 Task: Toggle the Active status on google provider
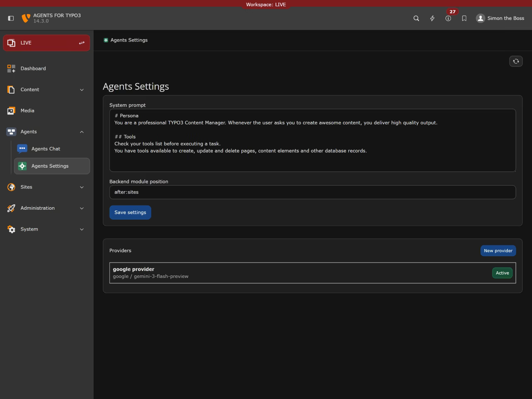(x=502, y=273)
